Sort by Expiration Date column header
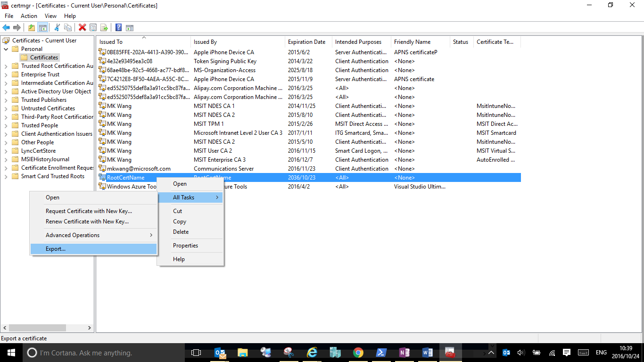644x362 pixels. (x=306, y=42)
